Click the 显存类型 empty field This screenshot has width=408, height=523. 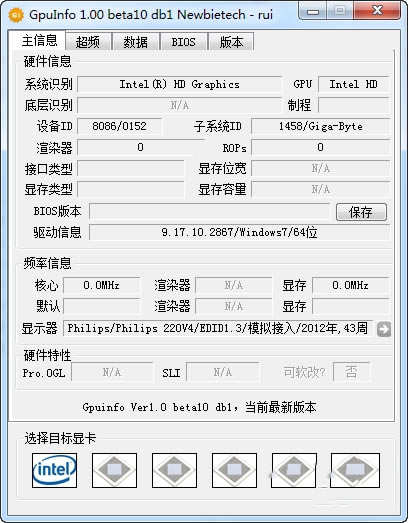click(131, 189)
